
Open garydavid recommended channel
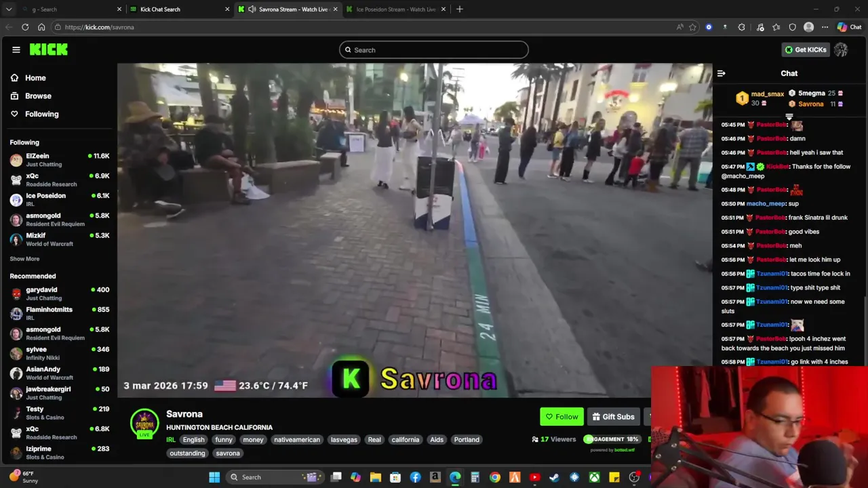60,293
